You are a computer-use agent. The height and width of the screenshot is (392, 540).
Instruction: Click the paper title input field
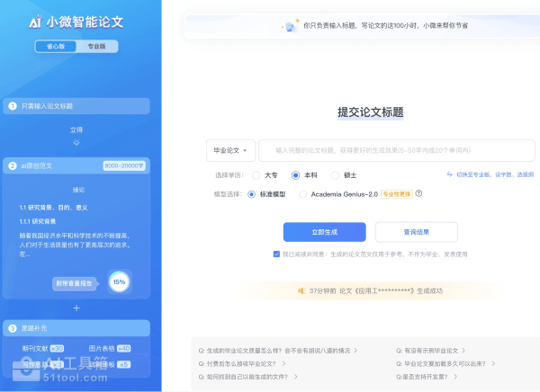(396, 150)
